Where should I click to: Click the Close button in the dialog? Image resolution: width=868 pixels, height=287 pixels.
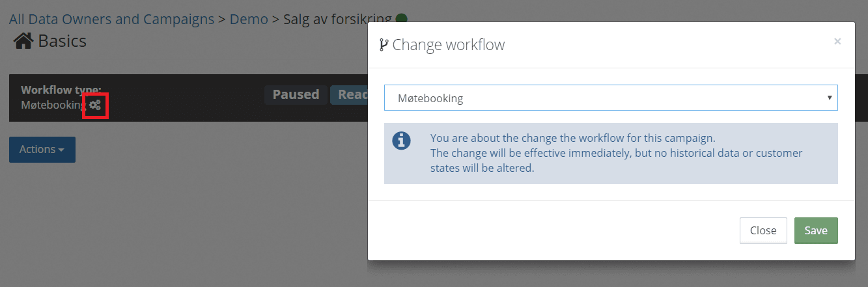pos(763,230)
